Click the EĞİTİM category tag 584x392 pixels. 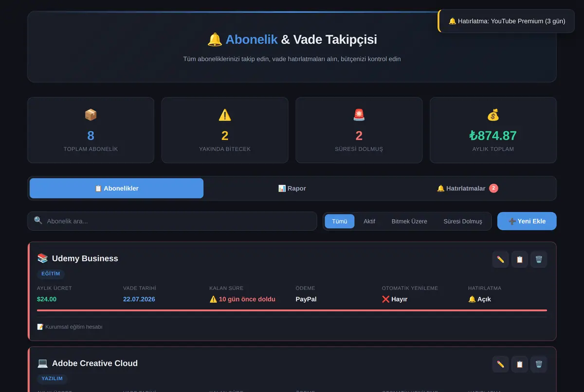[51, 274]
